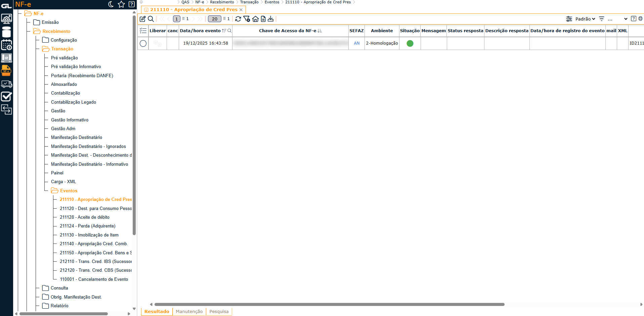Click the grid's horizontal scrollbar
Image resolution: width=644 pixels, height=316 pixels.
pos(329,304)
